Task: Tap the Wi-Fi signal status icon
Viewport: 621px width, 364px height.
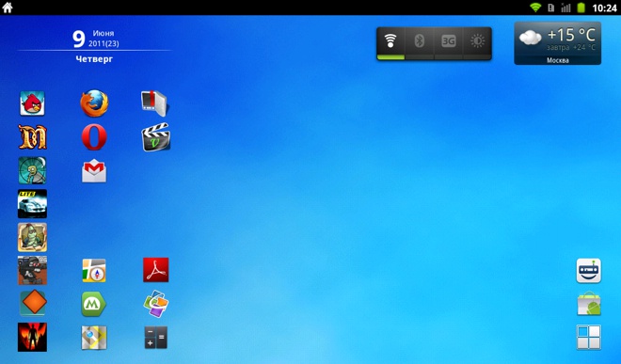Action: [536, 8]
